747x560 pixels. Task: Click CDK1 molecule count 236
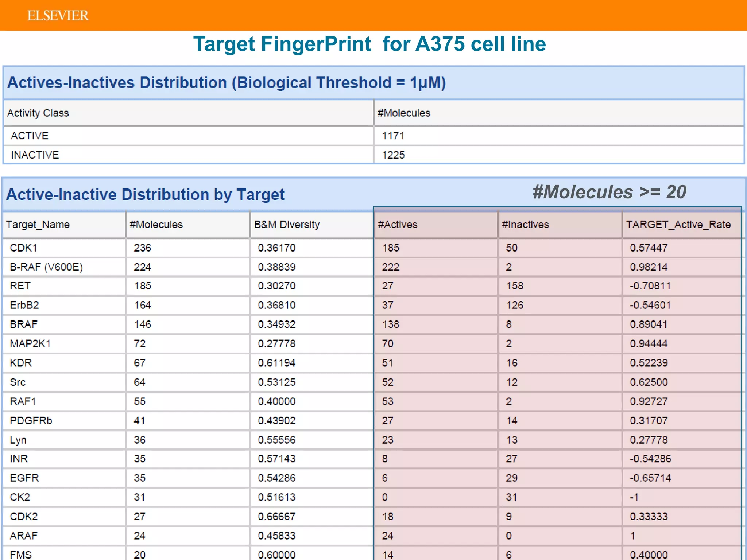[x=142, y=248]
